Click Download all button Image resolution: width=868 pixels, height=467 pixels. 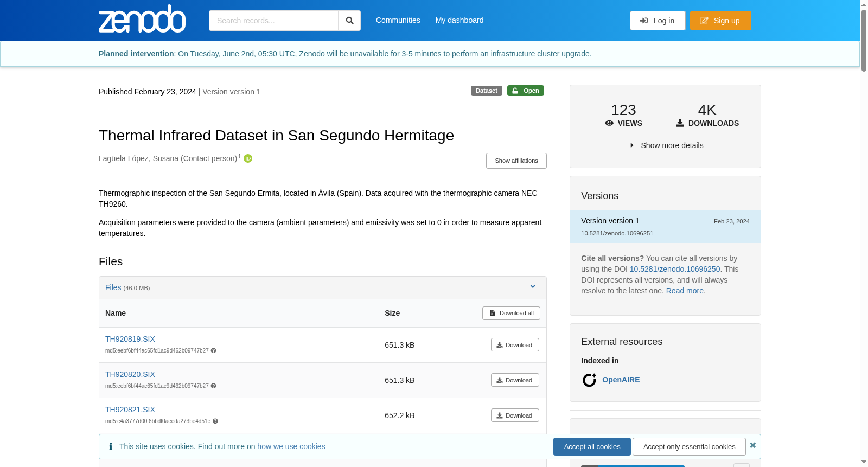(511, 314)
